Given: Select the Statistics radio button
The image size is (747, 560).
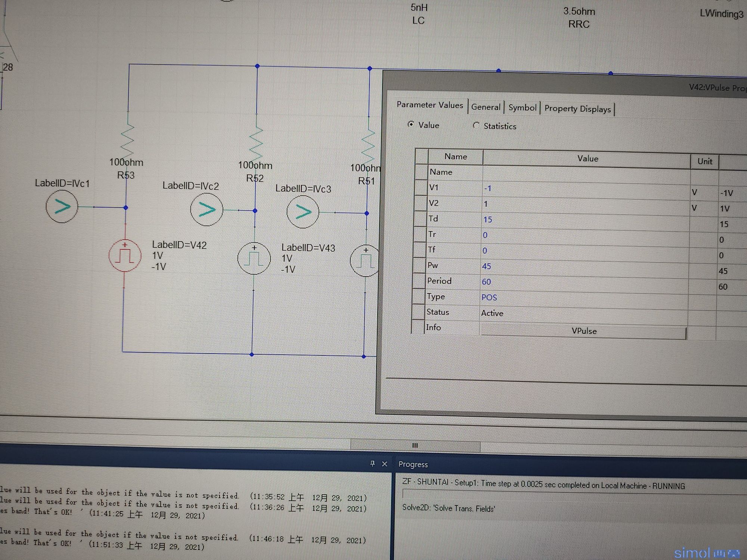Looking at the screenshot, I should (x=476, y=125).
